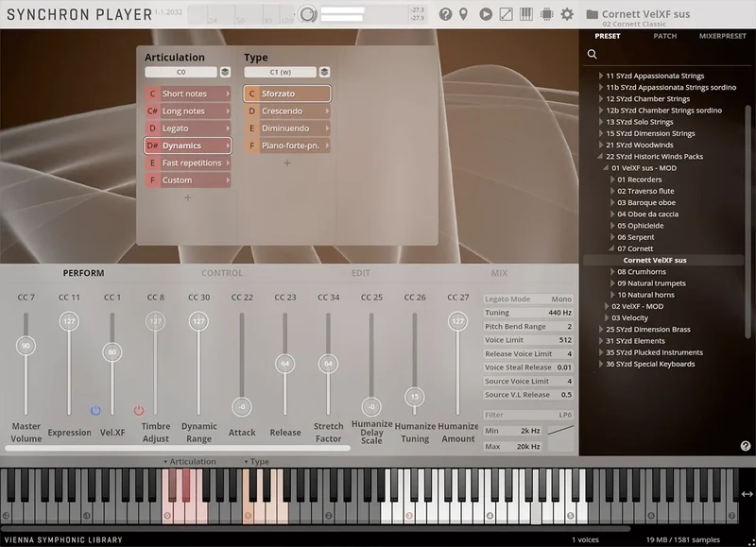Click the Attack CC 22 slider handle
The height and width of the screenshot is (547, 756).
[x=242, y=407]
